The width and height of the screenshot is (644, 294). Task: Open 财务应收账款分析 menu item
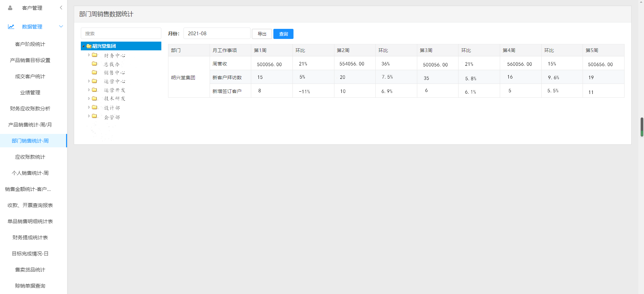tap(30, 108)
